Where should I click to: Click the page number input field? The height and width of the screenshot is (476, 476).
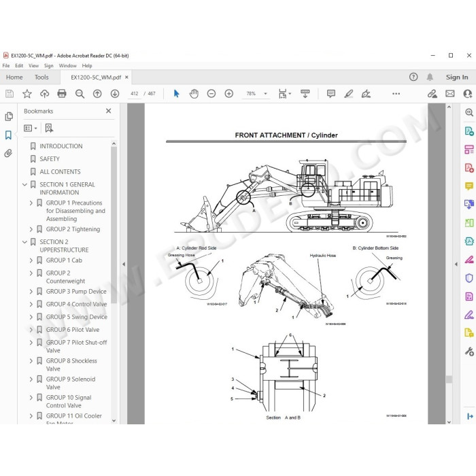coord(134,94)
